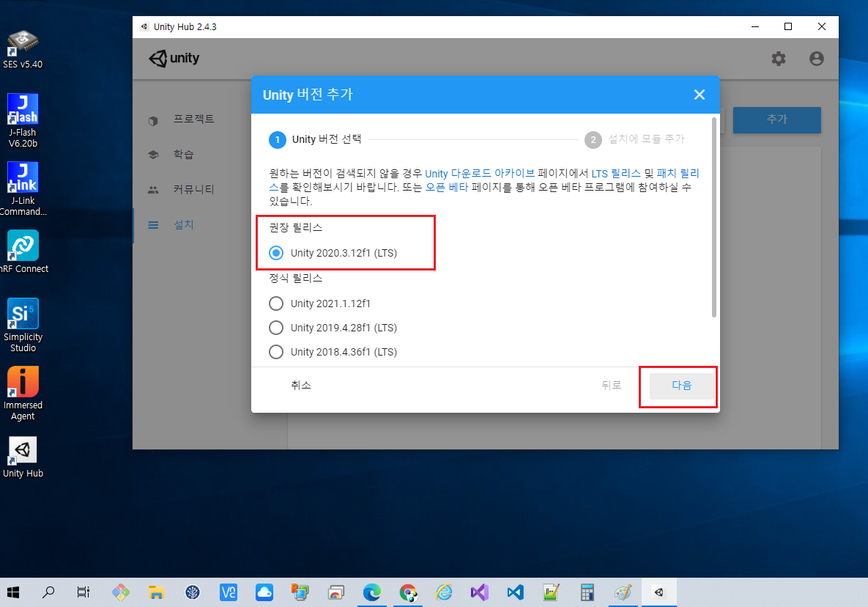Viewport: 868px width, 607px height.
Task: Open J-Flash V6.20b desktop icon
Action: pos(23,120)
